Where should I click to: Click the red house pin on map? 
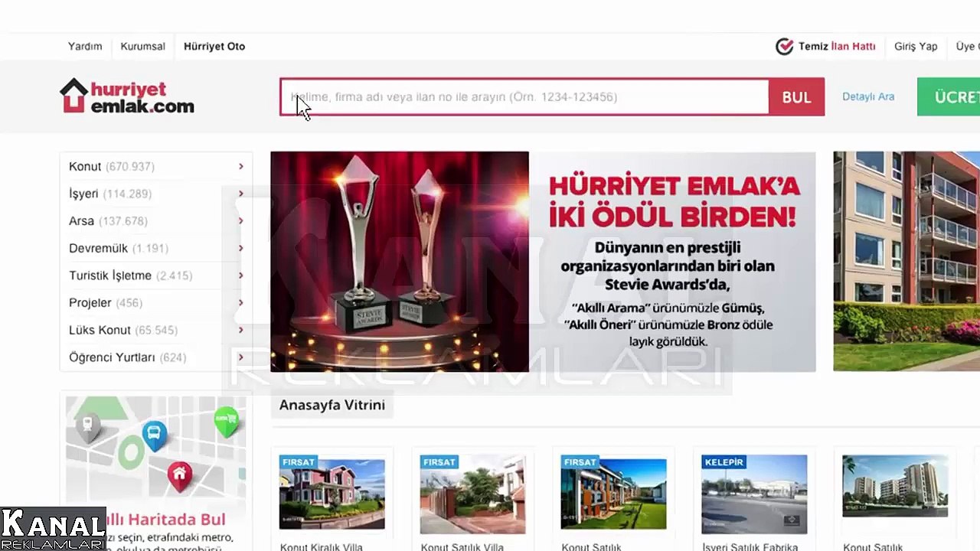[x=180, y=477]
